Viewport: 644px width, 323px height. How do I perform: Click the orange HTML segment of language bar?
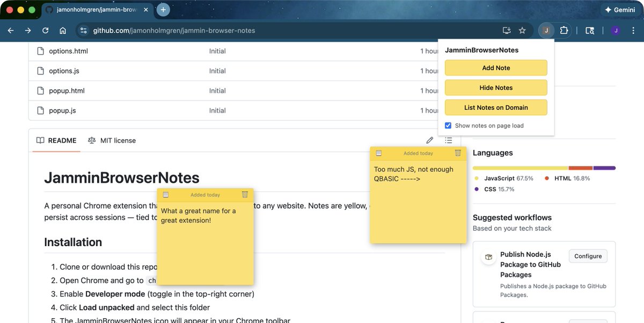[x=581, y=168]
